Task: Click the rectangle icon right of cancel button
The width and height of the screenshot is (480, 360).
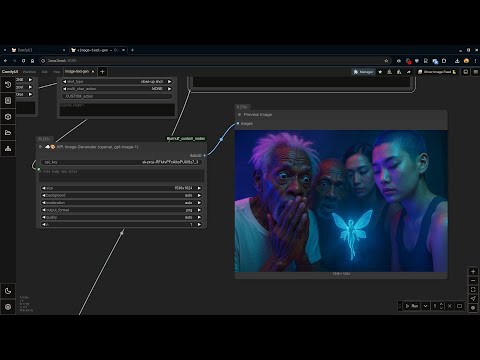Action: pos(459,306)
